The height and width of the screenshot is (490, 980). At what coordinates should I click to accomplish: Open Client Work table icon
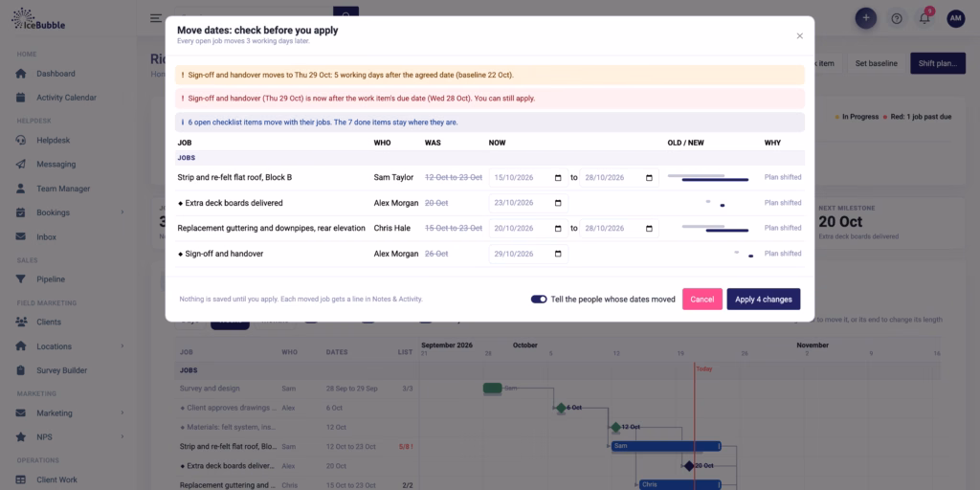(x=21, y=479)
